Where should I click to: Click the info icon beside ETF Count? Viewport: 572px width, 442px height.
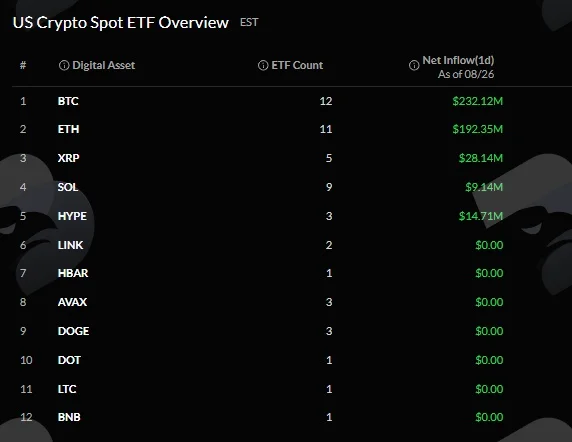pyautogui.click(x=263, y=65)
